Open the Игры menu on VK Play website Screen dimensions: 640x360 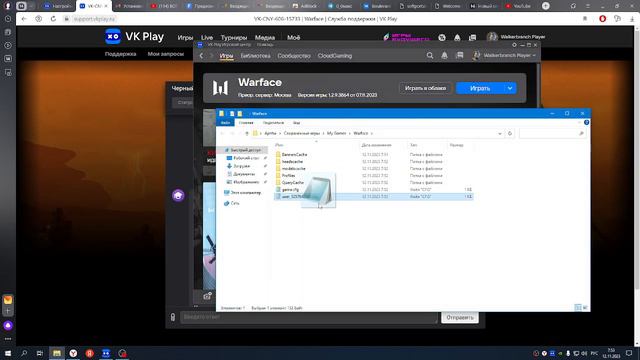185,38
